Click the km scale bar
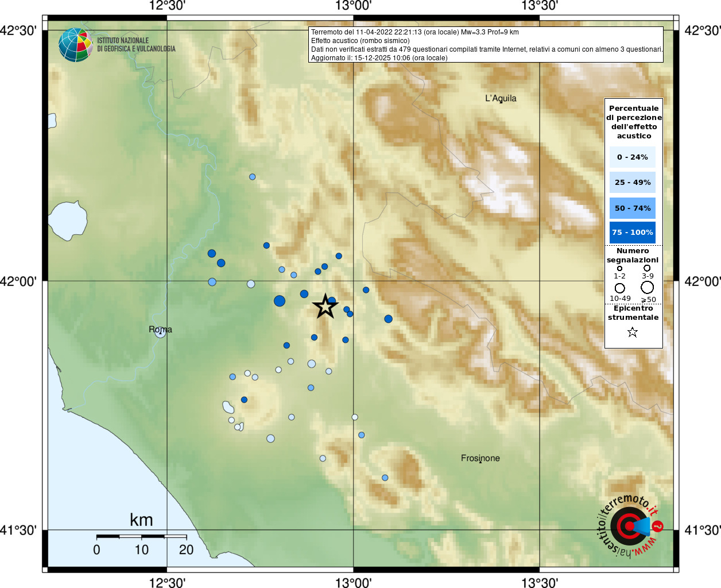721x588 pixels. tap(141, 536)
